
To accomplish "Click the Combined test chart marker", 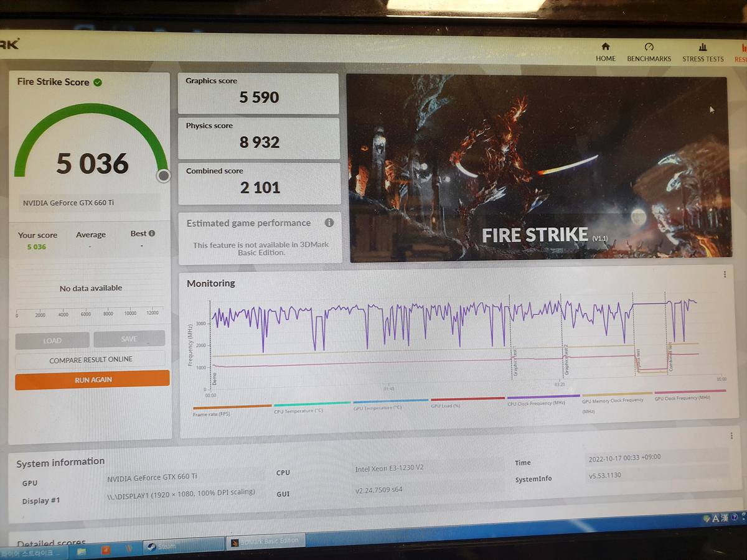I will 670,357.
